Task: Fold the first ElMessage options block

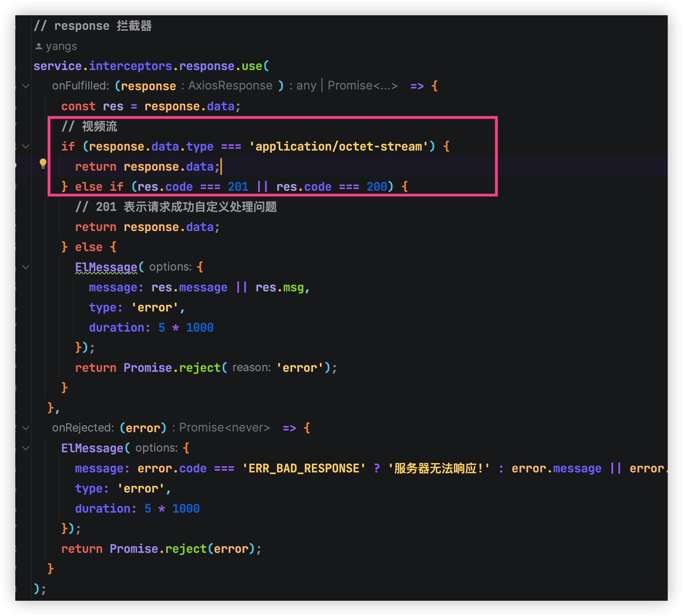Action: [x=26, y=267]
